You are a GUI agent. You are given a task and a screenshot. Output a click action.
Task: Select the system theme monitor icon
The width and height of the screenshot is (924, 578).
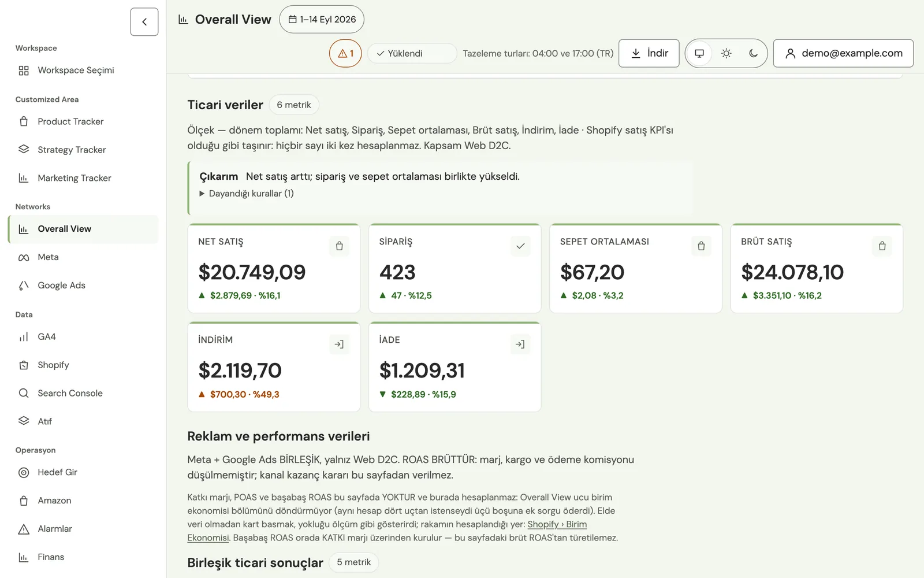(699, 53)
